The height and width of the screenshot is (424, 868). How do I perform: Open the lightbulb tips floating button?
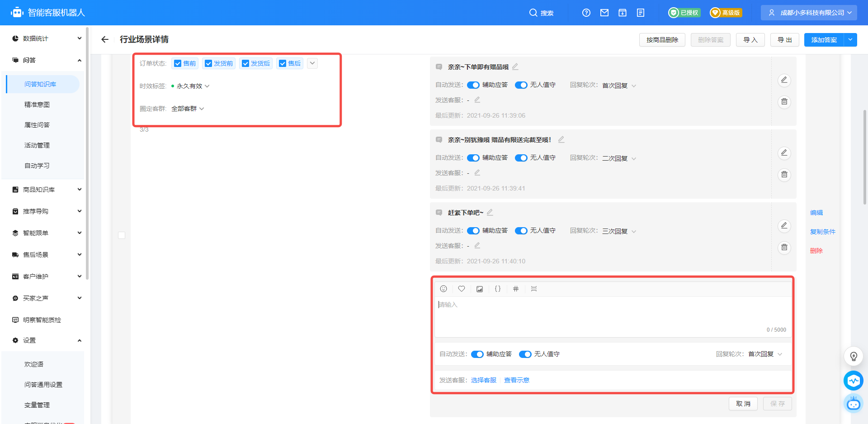click(854, 356)
